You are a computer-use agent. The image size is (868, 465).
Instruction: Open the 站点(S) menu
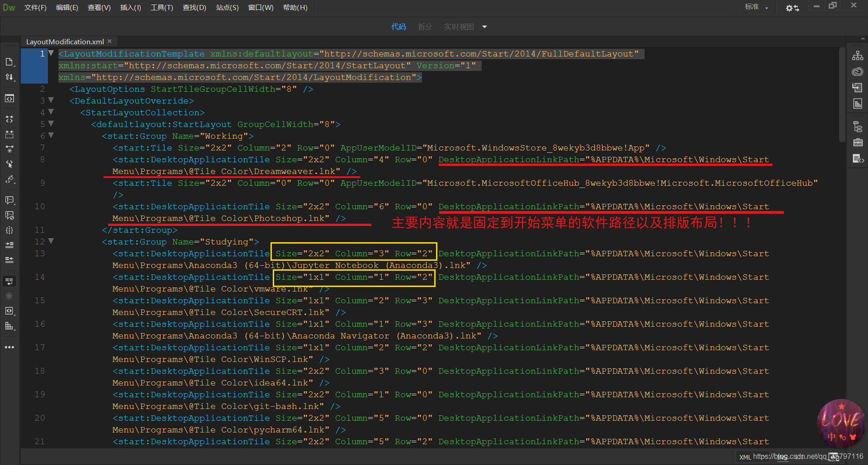click(227, 8)
